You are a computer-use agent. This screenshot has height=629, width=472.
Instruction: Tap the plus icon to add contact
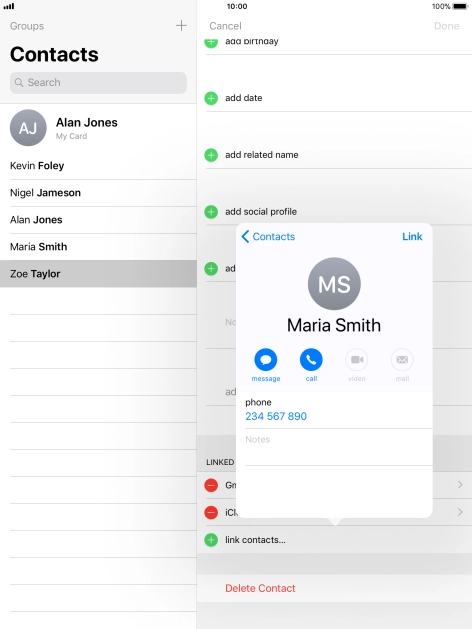click(181, 26)
